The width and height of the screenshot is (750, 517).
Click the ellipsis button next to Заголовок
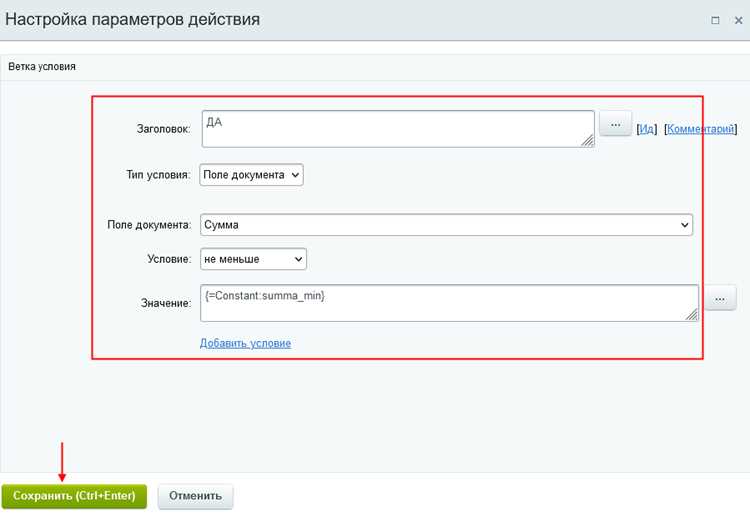click(x=616, y=124)
